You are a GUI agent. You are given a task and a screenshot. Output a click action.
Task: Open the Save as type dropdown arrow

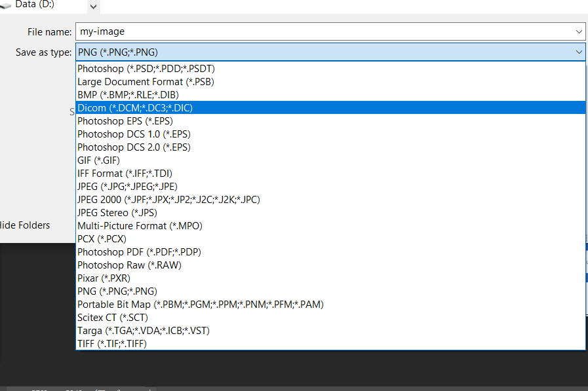(578, 52)
